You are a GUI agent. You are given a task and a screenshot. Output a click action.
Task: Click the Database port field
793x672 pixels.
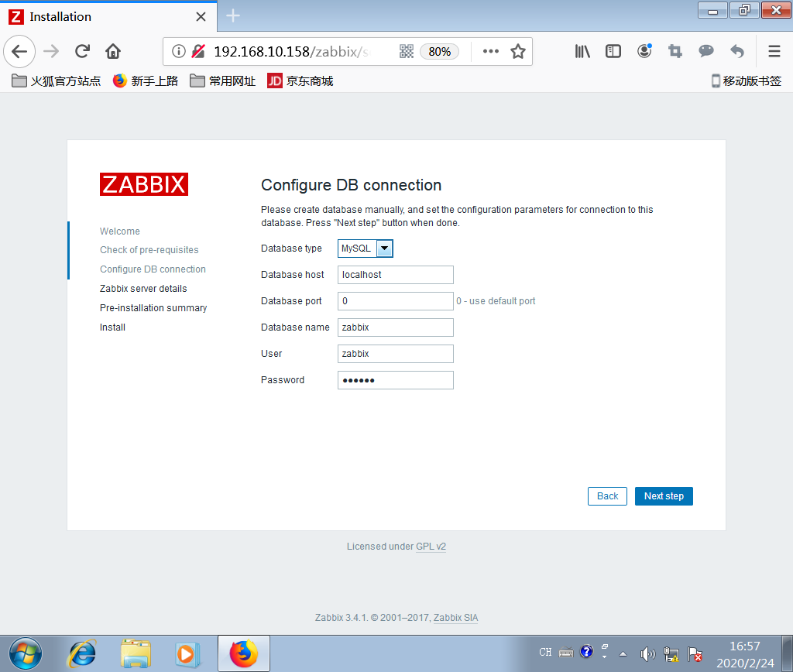[396, 301]
